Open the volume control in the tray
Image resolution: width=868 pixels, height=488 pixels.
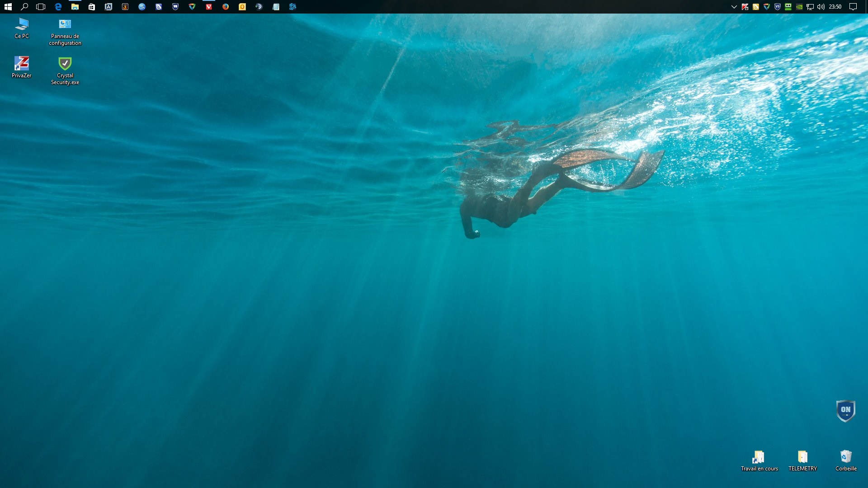pos(821,7)
